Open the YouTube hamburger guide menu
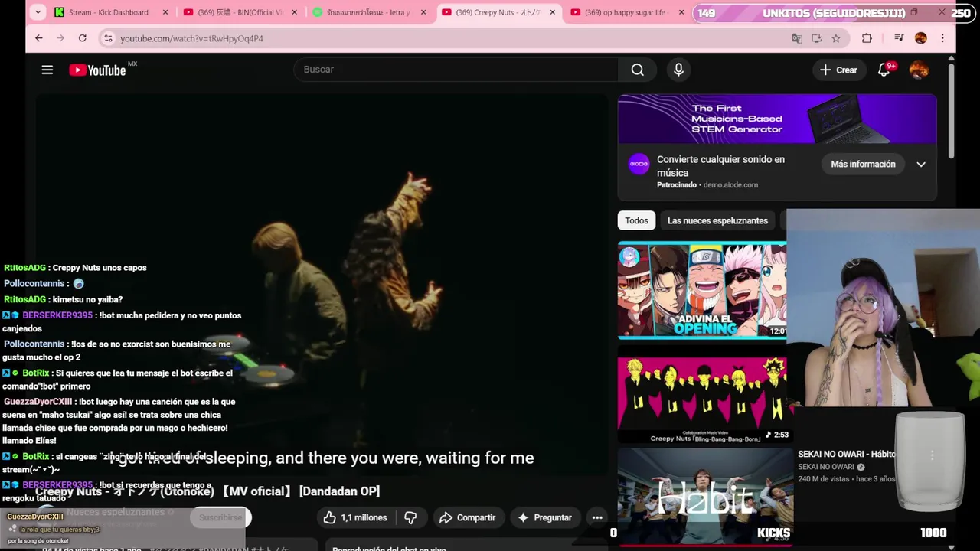 pyautogui.click(x=47, y=70)
